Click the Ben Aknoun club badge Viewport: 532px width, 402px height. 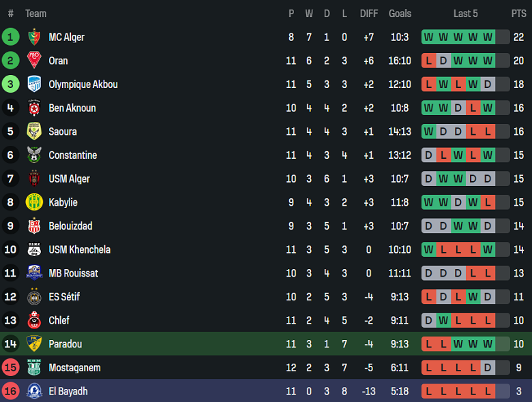tap(34, 108)
